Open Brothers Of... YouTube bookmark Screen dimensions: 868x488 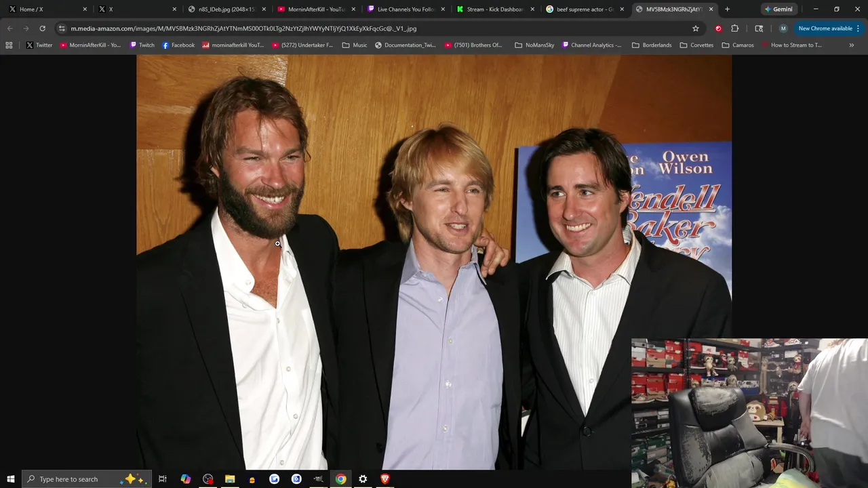coord(473,45)
